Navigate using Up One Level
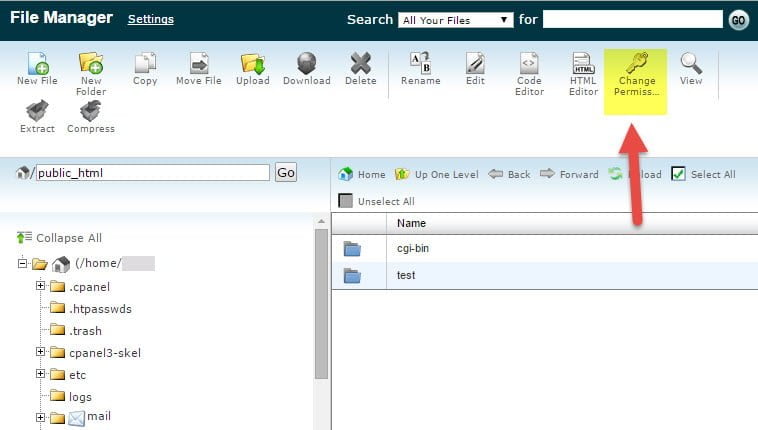758x430 pixels. (437, 174)
